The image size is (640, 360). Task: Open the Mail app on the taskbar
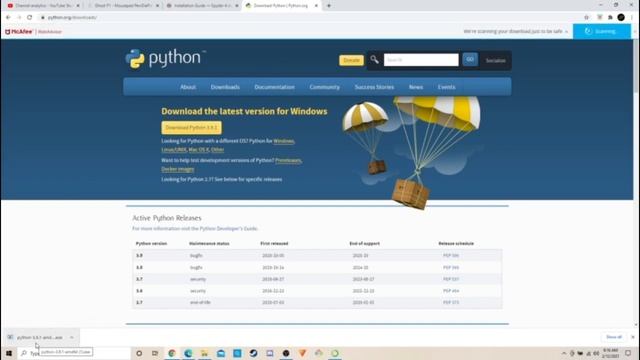221,353
